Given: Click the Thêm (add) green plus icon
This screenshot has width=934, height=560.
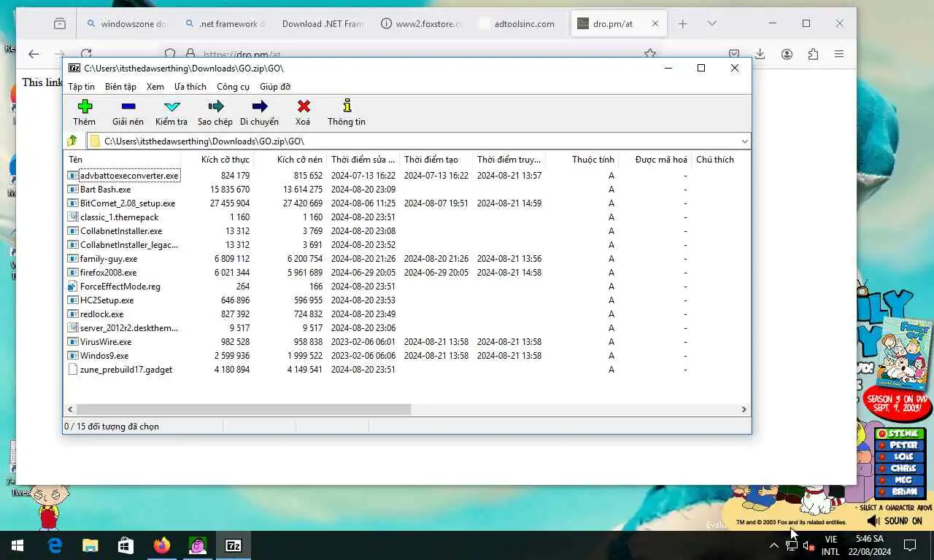Looking at the screenshot, I should pyautogui.click(x=85, y=106).
